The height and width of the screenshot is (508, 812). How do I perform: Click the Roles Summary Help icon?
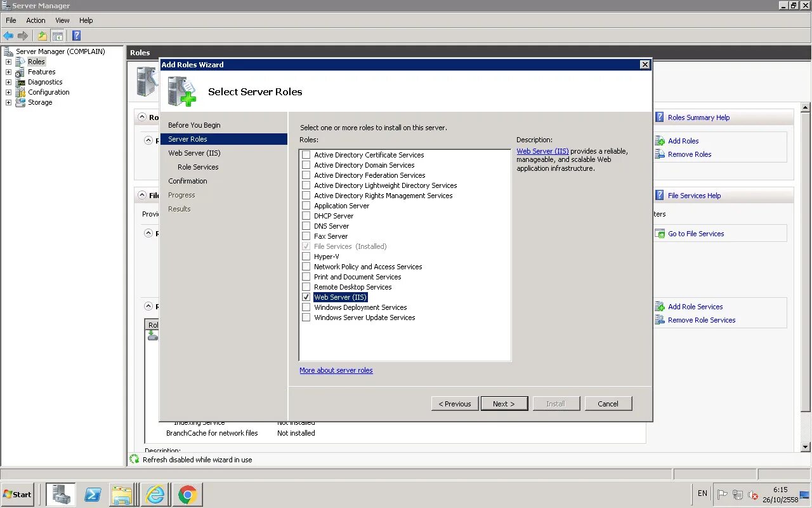point(660,117)
